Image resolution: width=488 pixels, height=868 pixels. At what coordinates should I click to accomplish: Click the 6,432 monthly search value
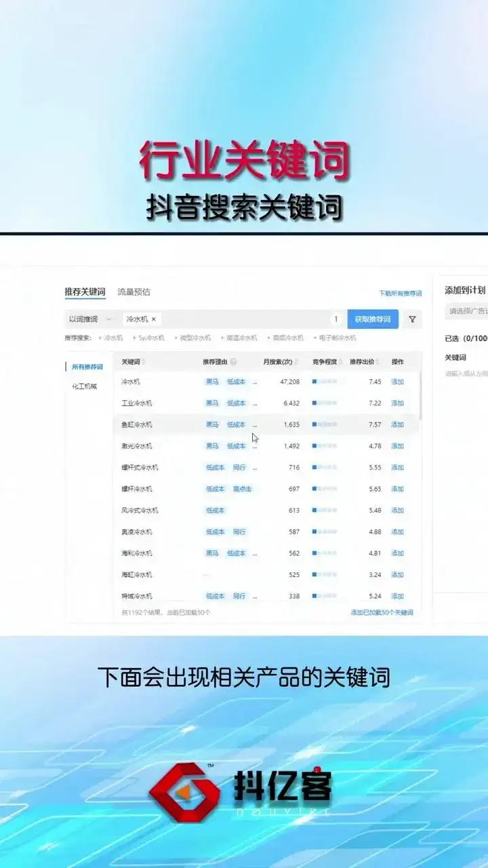(291, 403)
